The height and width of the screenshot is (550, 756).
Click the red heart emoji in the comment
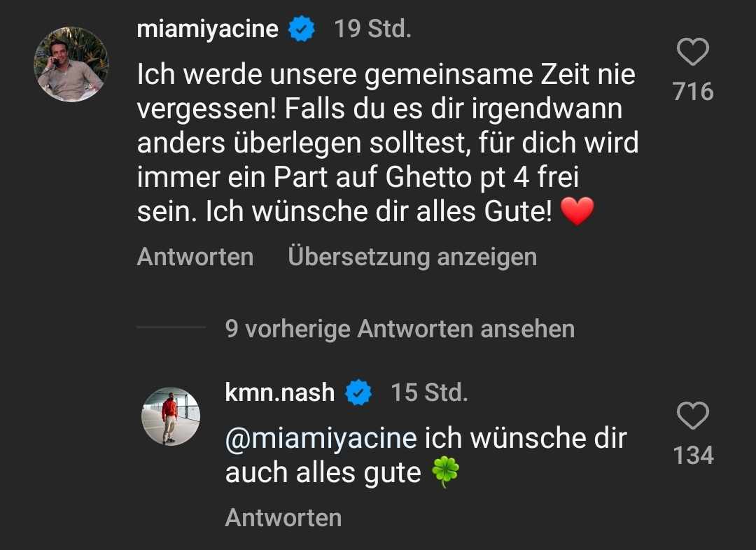pyautogui.click(x=577, y=213)
